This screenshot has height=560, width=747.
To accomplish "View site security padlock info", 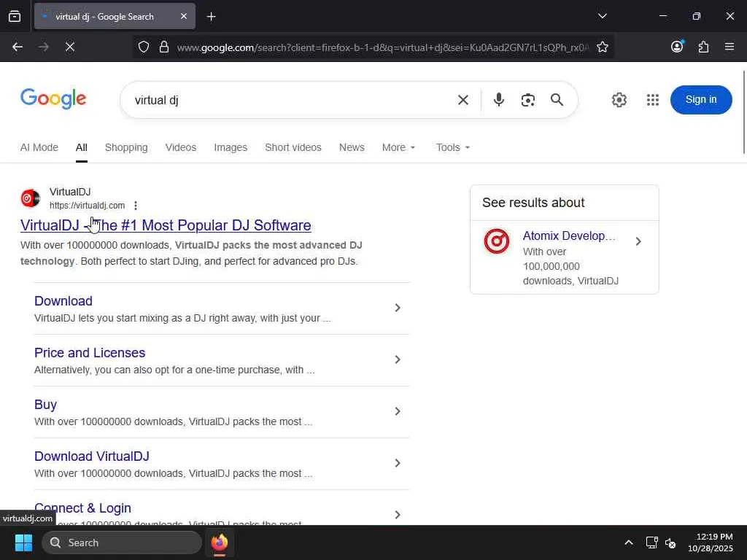I will 164,47.
